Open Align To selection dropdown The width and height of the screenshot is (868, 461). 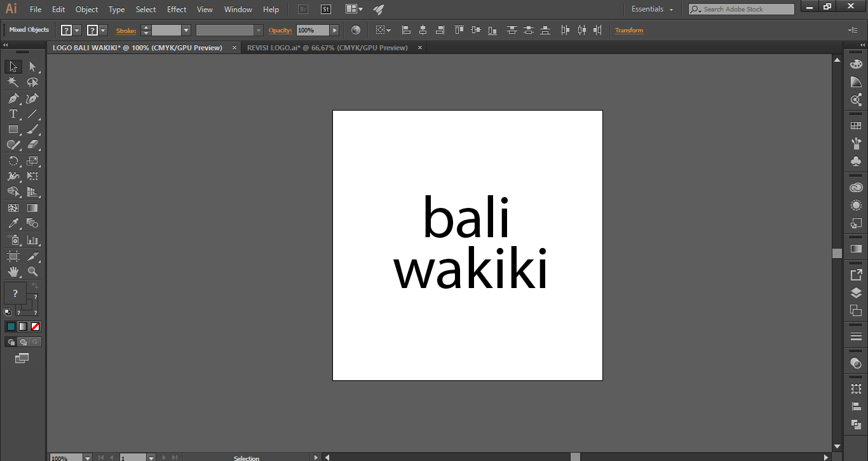coord(383,30)
